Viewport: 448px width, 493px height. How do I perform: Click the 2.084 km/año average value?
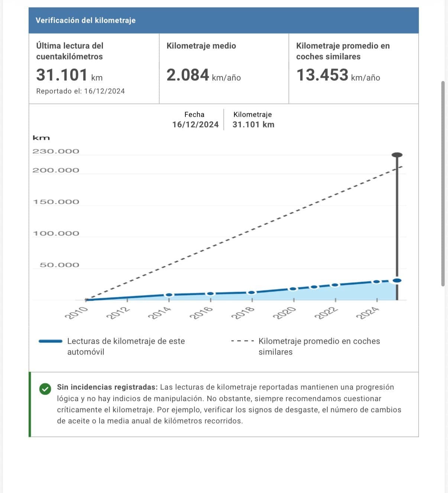coord(203,75)
